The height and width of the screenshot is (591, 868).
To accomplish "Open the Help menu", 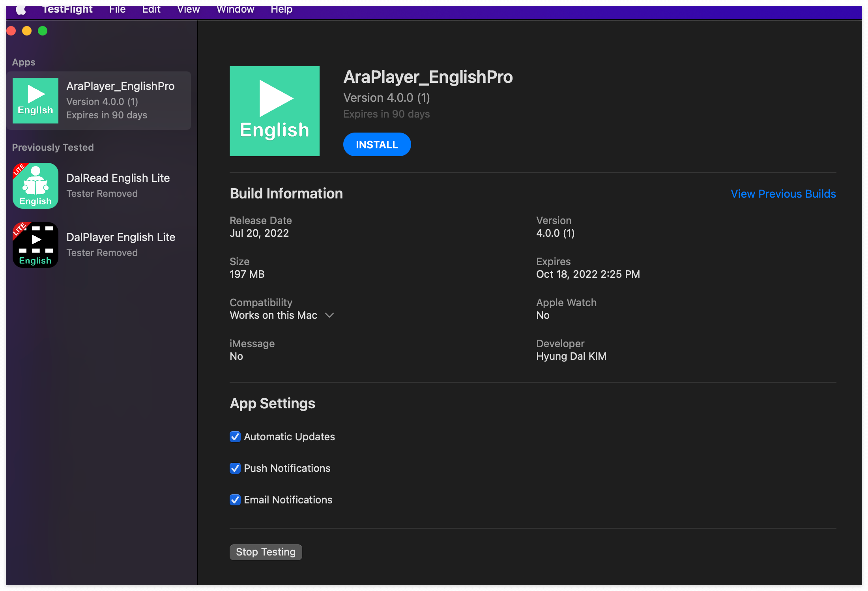I will 281,9.
